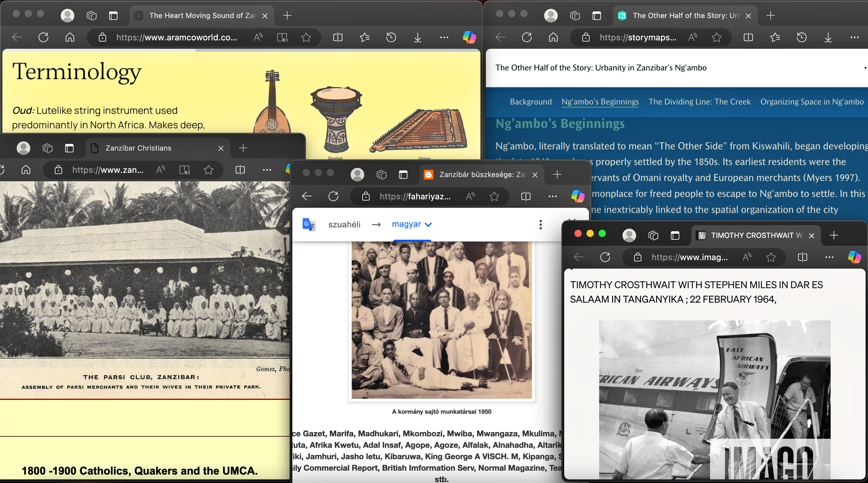Add new tab in aramcoworld window
This screenshot has width=868, height=483.
[x=287, y=15]
